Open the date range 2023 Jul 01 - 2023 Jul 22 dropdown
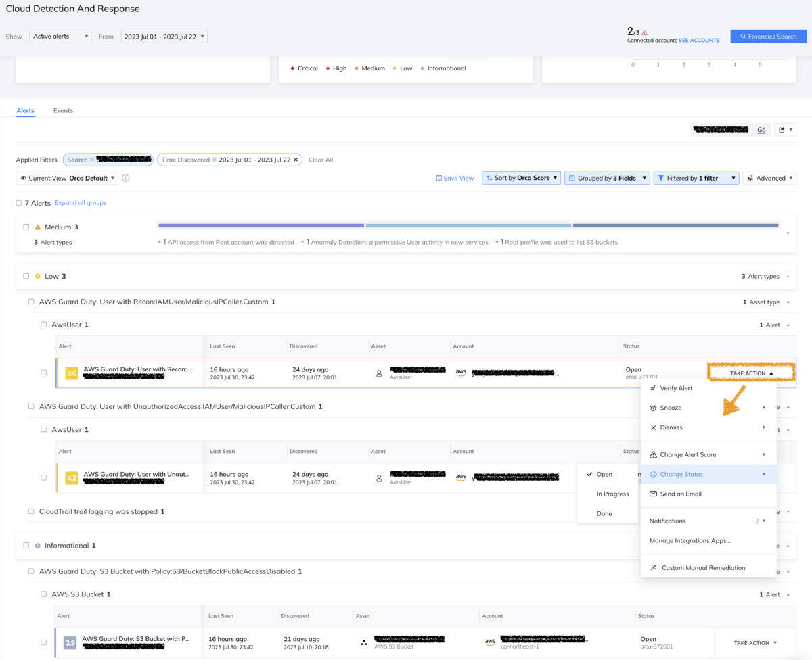Image resolution: width=812 pixels, height=660 pixels. click(164, 37)
